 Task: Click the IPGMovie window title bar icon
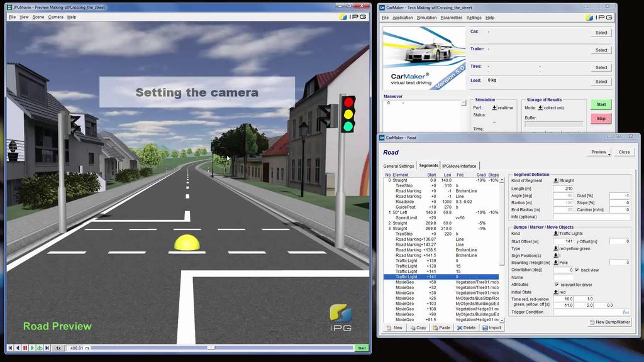pos(9,7)
